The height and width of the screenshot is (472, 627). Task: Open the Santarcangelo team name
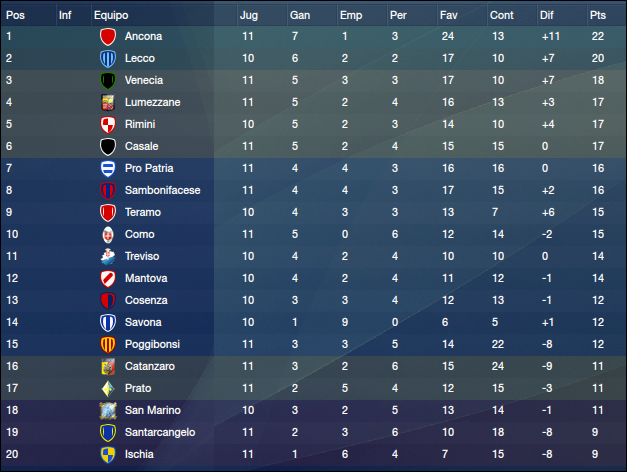pos(160,432)
